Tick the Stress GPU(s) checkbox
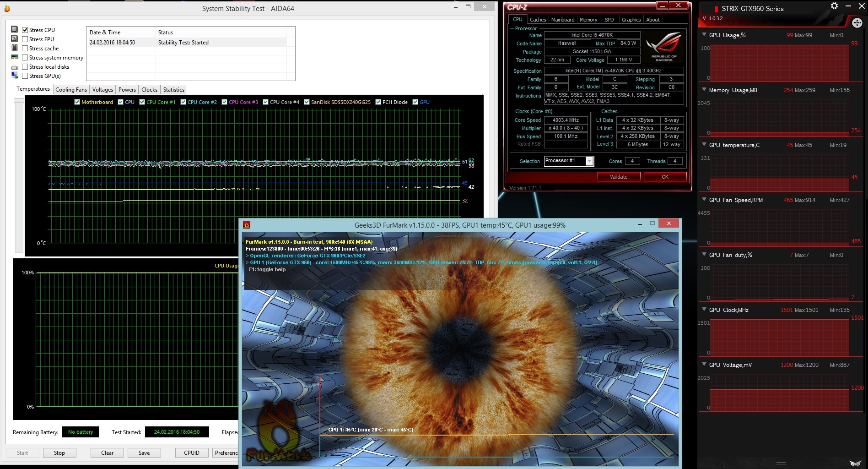 [x=25, y=76]
